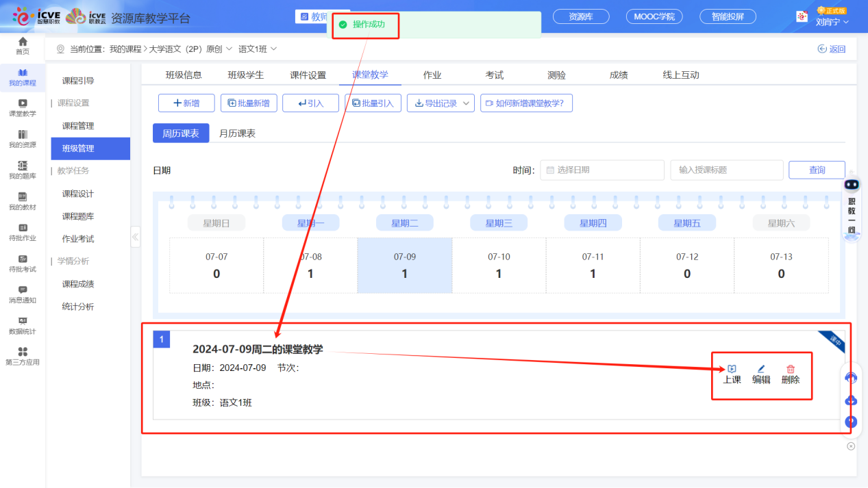The height and width of the screenshot is (488, 868).
Task: Click the 输入授课标题 input field
Action: pos(726,170)
